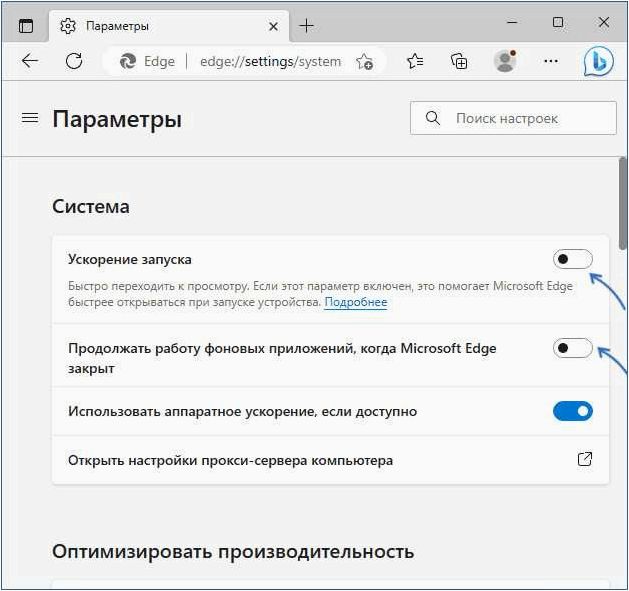
Task: Select the Параметры browser tab
Action: pos(169,26)
